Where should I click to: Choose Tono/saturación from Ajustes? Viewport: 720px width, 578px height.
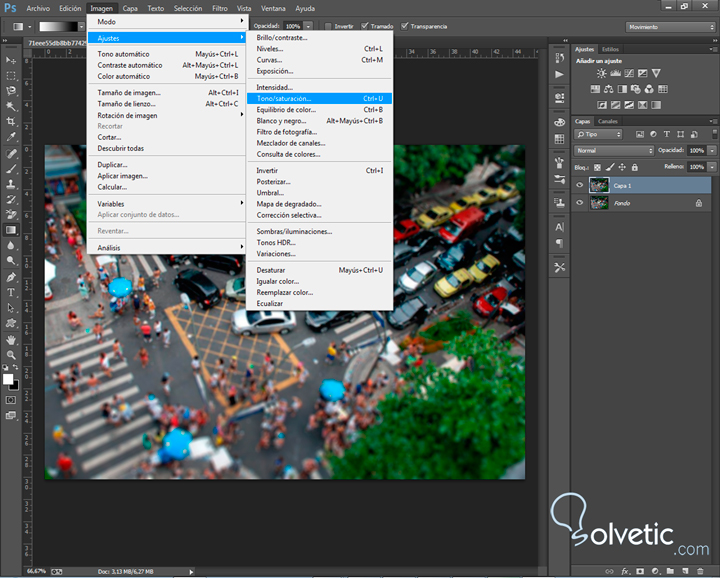tap(320, 98)
